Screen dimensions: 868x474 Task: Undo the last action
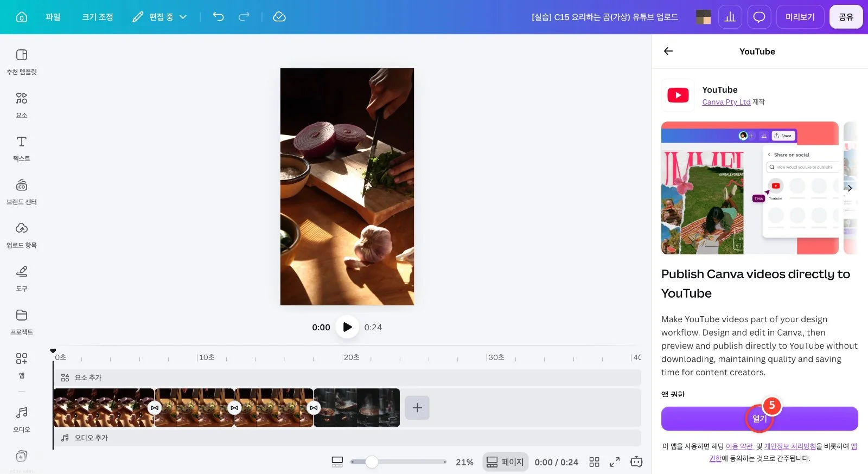coord(218,17)
